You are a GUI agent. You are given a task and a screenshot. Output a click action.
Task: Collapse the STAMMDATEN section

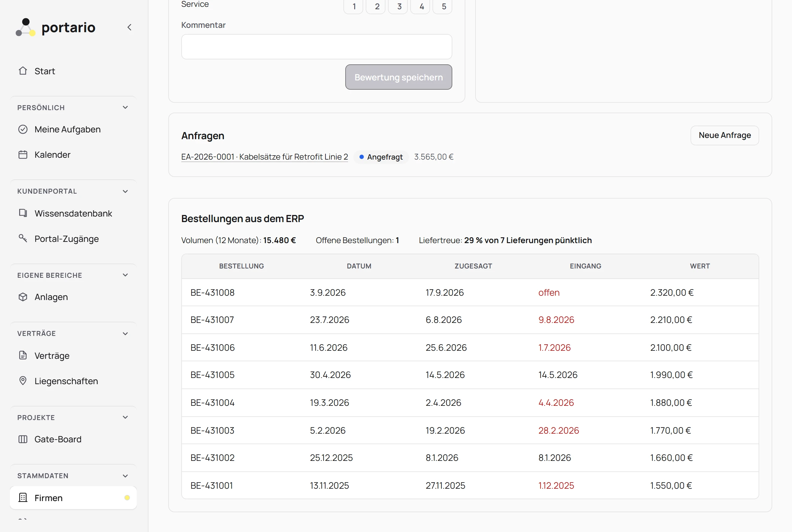125,476
